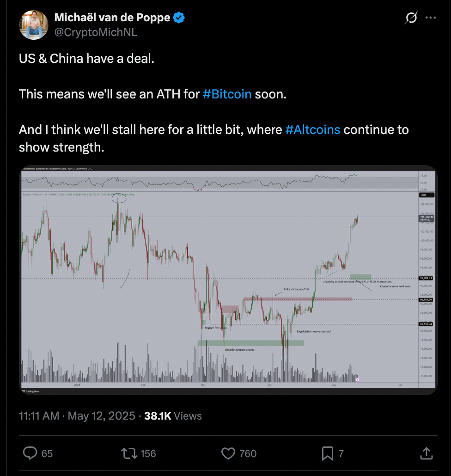451x476 pixels.
Task: Click 'Double bottom retest' annotation in chart
Action: pyautogui.click(x=240, y=350)
